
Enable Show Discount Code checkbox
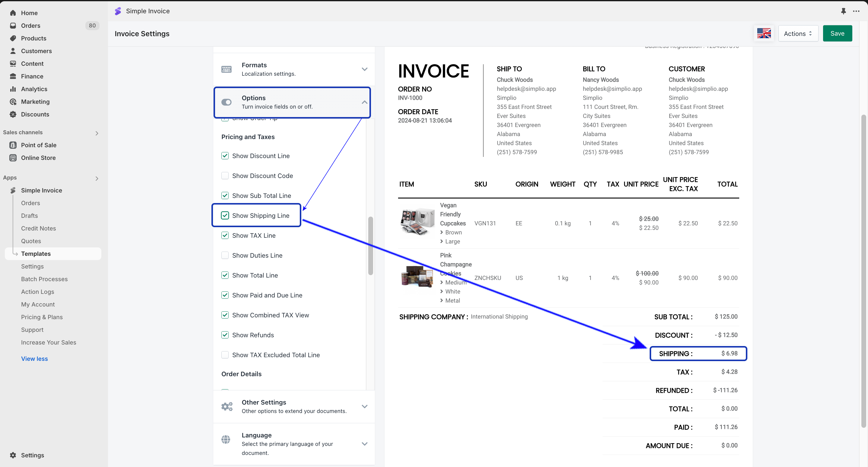point(225,176)
